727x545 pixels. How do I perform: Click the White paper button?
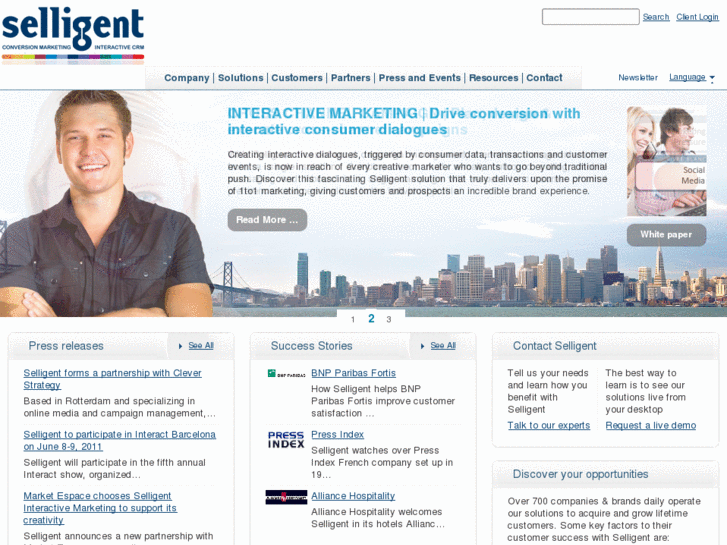[666, 235]
